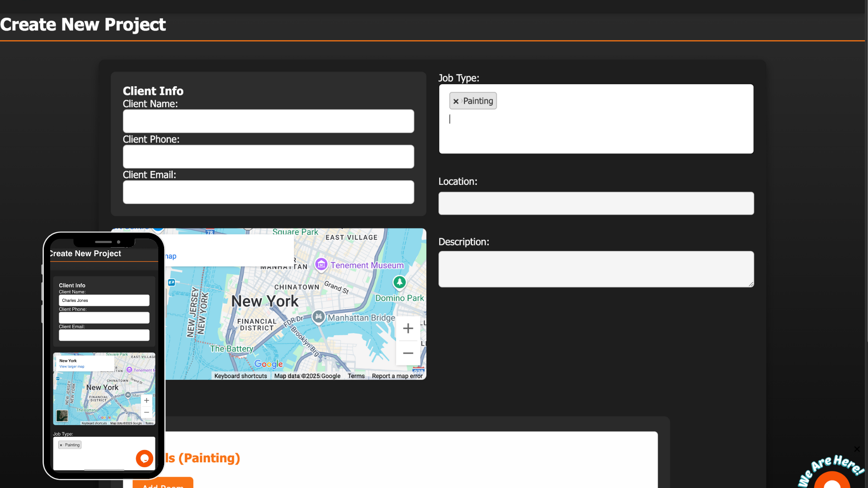Zoom in on the large map
This screenshot has width=868, height=488.
[x=408, y=328]
